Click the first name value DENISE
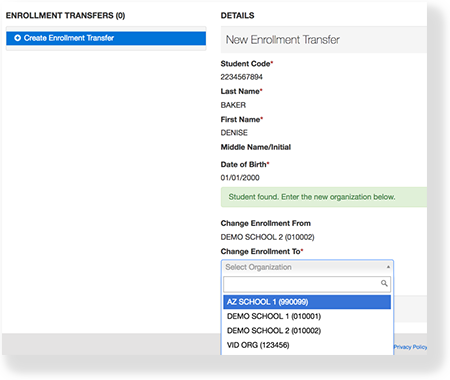Image resolution: width=450 pixels, height=380 pixels. [234, 133]
